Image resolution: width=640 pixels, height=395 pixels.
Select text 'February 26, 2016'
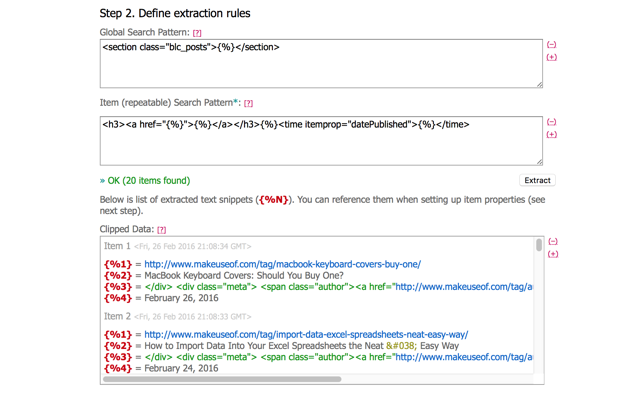click(181, 298)
